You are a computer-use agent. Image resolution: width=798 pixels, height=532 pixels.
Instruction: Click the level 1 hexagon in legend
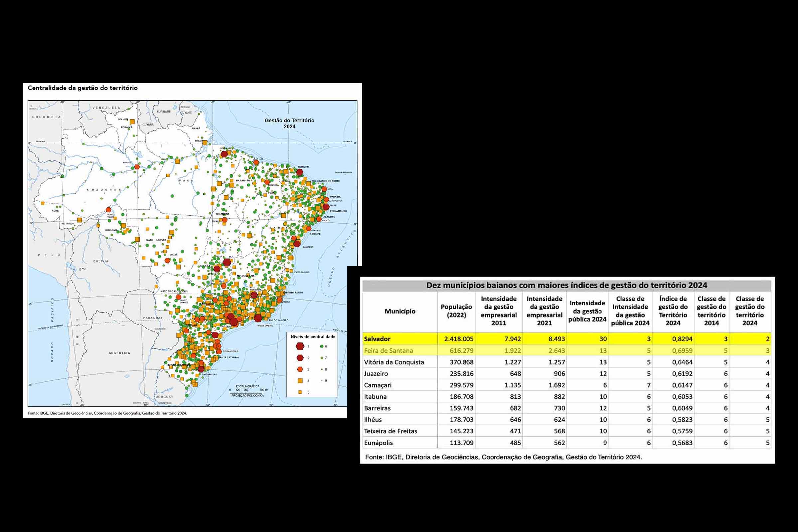[x=300, y=346]
